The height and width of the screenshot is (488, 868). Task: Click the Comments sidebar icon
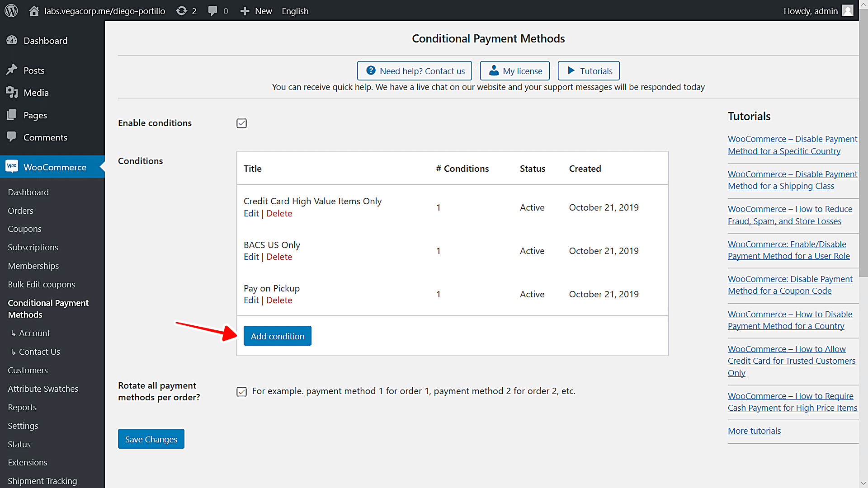point(12,137)
